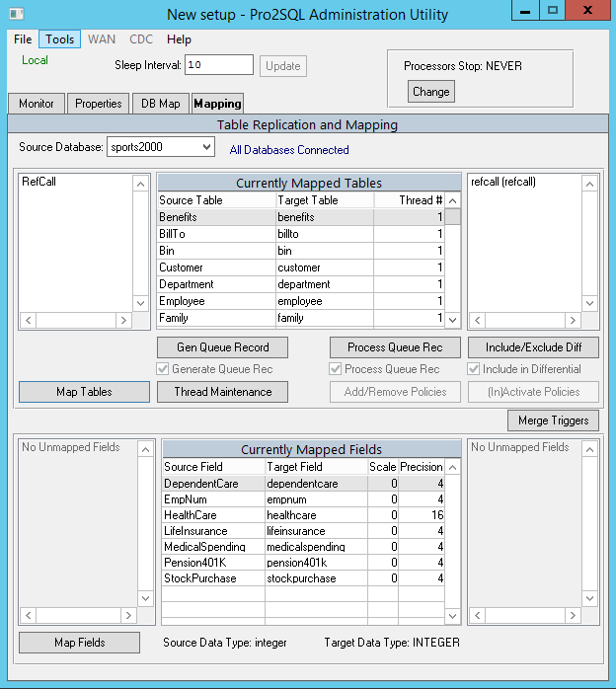The height and width of the screenshot is (689, 616).
Task: Click the Map Tables button
Action: point(84,392)
